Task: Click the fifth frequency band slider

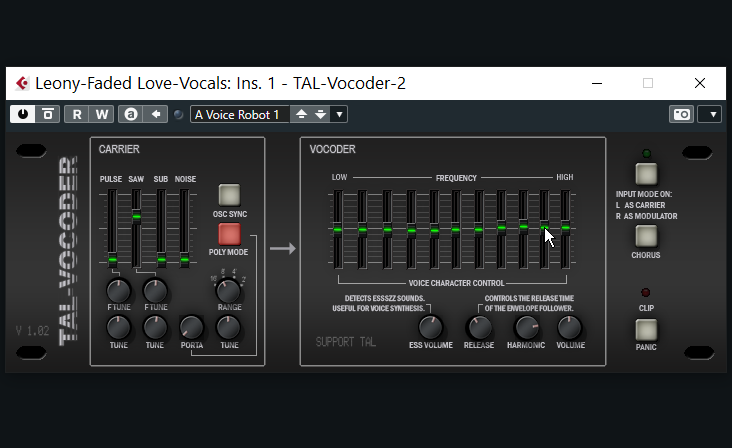Action: click(434, 230)
